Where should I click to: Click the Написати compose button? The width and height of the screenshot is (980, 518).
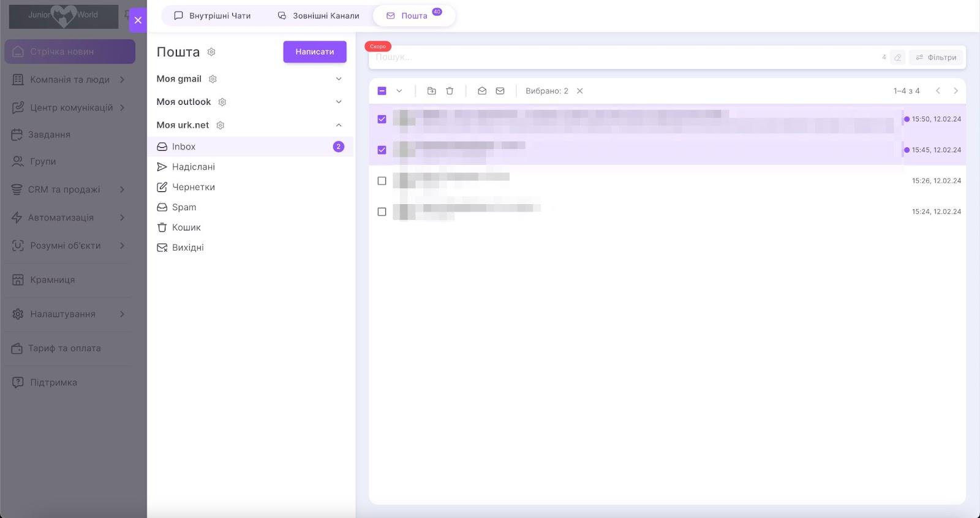point(315,51)
